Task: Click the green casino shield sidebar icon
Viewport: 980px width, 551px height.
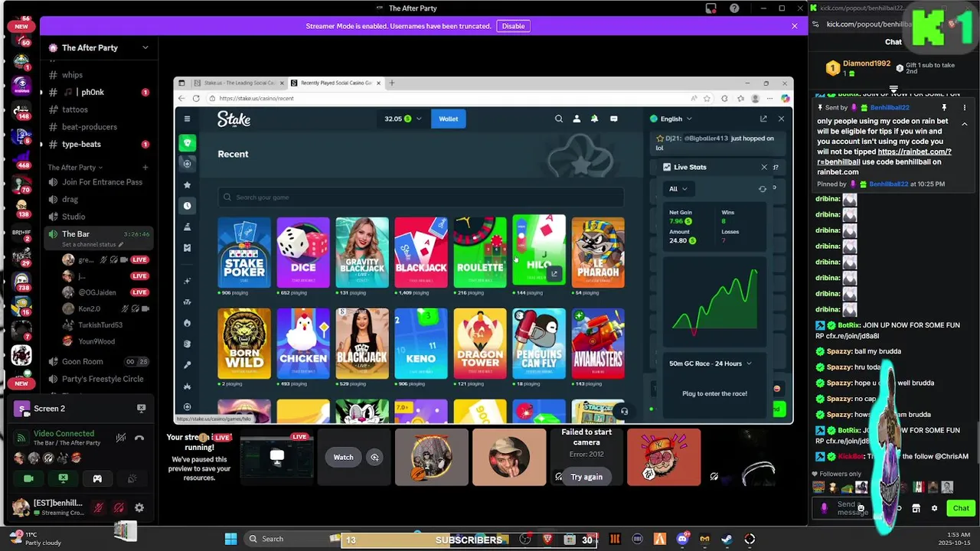Action: [x=187, y=142]
